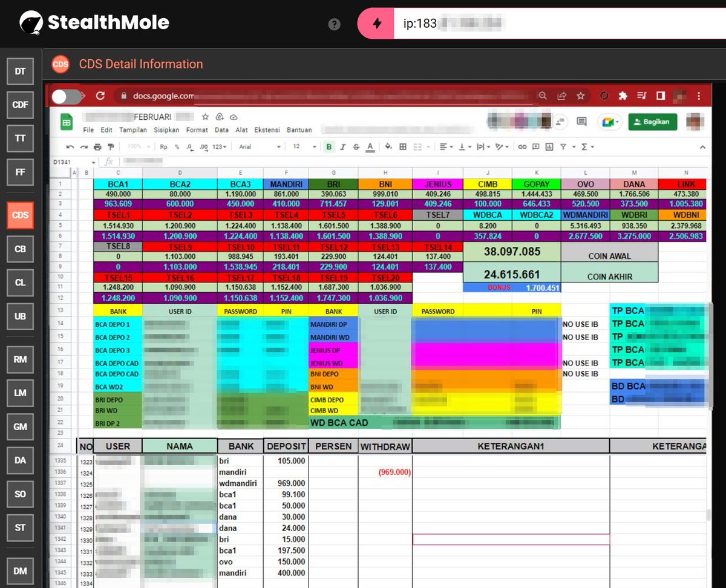Viewport: 726px width, 588px height.
Task: Open the browser three-dot menu
Action: coord(699,96)
